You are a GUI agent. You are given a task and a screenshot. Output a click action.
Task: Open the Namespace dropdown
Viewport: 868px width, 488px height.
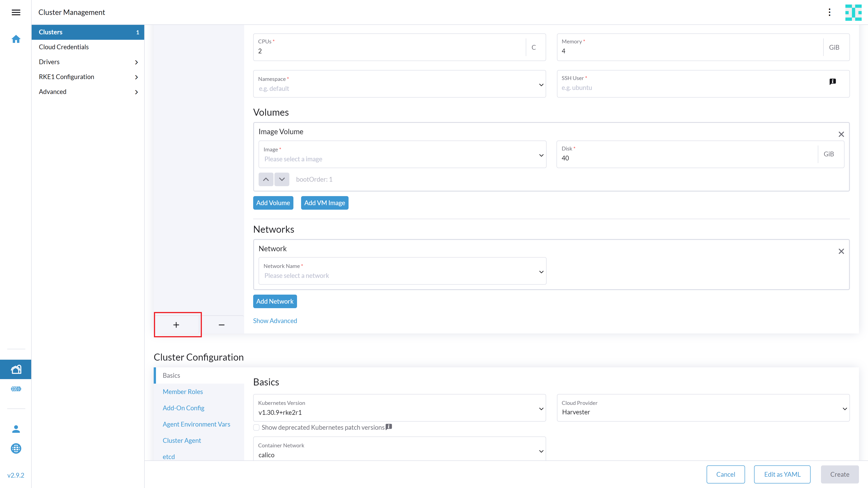[399, 84]
